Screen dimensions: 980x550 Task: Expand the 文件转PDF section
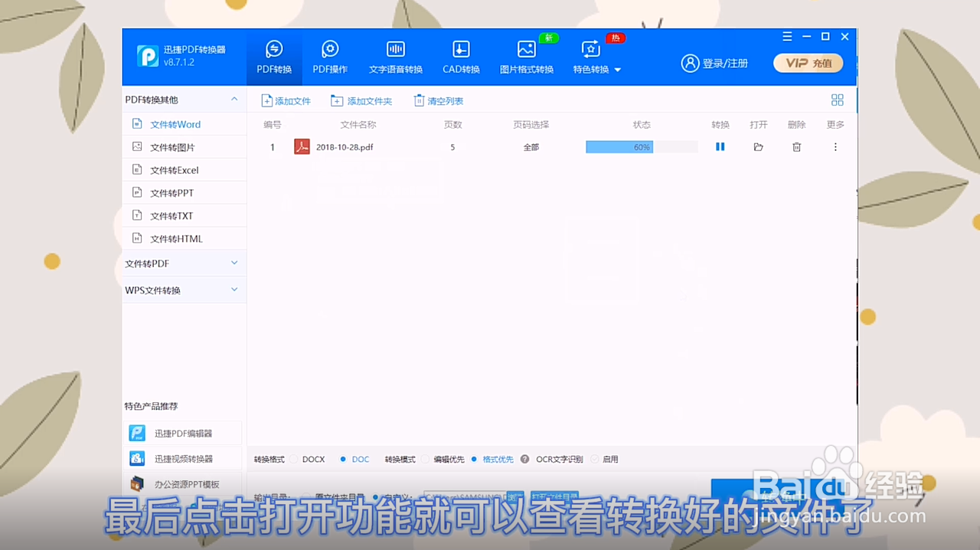pos(234,263)
